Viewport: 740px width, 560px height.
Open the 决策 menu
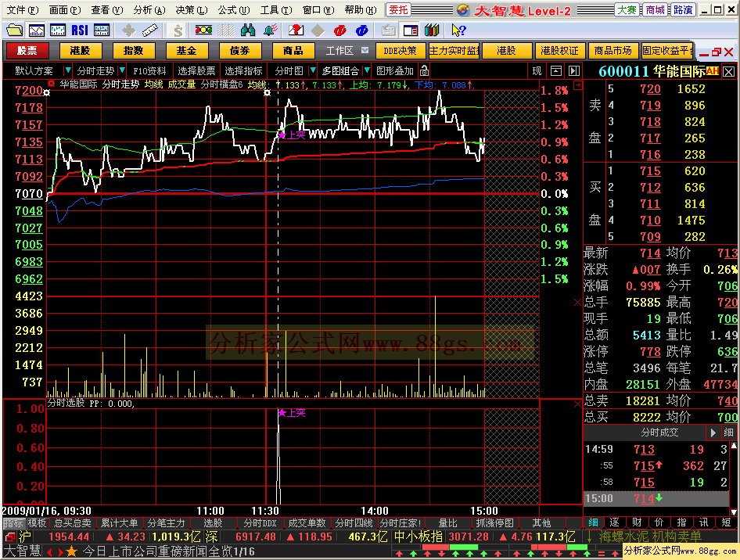[x=191, y=10]
